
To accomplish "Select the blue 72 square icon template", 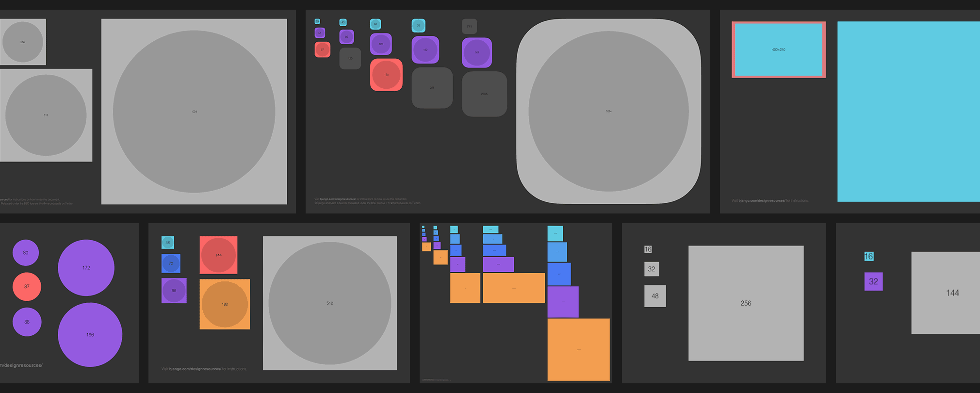I will (171, 263).
